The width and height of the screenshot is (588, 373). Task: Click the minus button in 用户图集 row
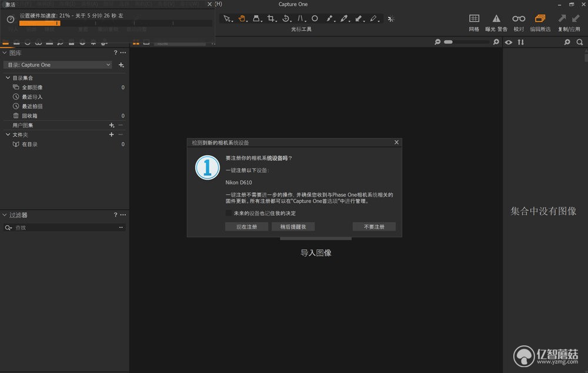121,125
